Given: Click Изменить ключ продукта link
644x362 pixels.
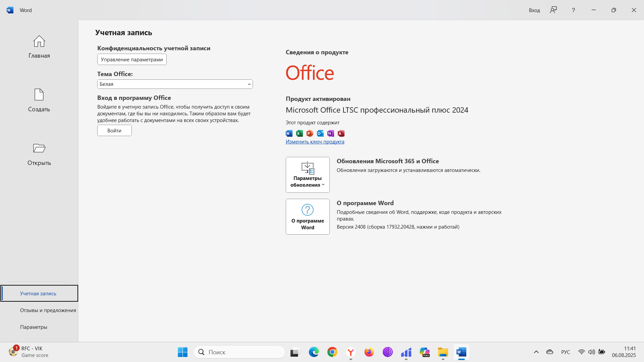Looking at the screenshot, I should [315, 142].
